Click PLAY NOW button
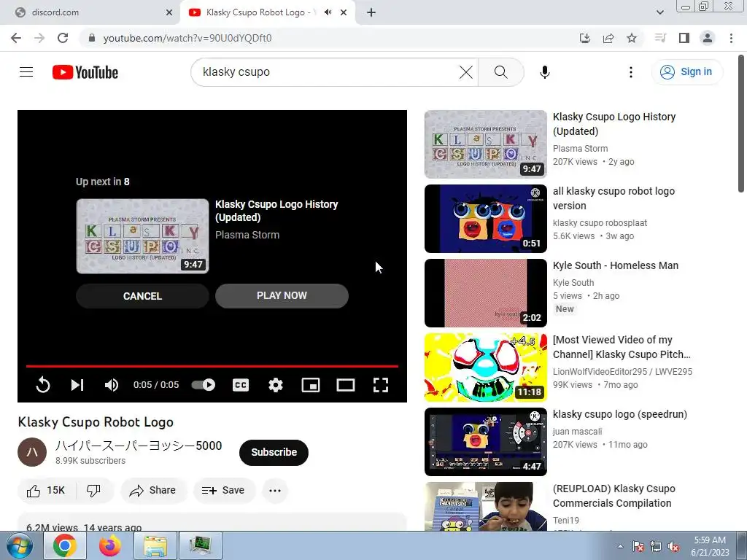Image resolution: width=747 pixels, height=560 pixels. point(282,296)
